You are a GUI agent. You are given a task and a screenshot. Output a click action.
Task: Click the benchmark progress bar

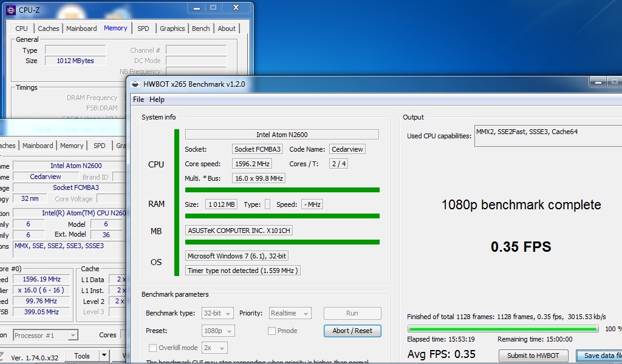(x=503, y=329)
